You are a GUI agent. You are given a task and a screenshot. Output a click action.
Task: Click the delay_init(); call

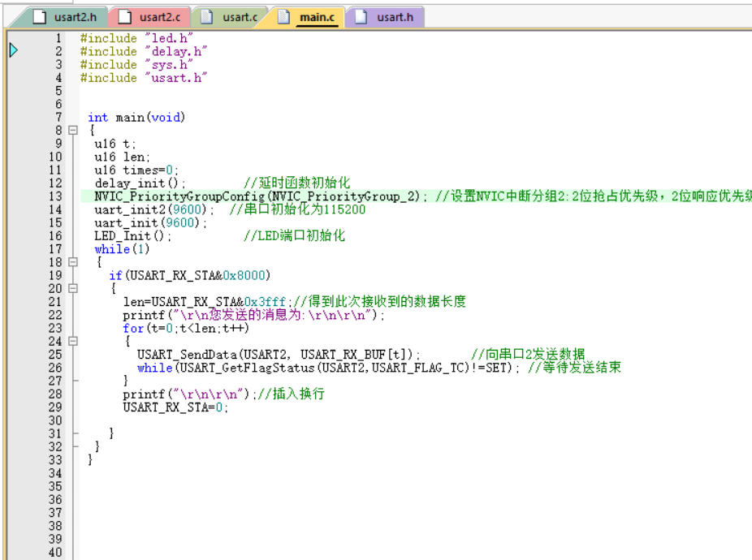(x=140, y=183)
